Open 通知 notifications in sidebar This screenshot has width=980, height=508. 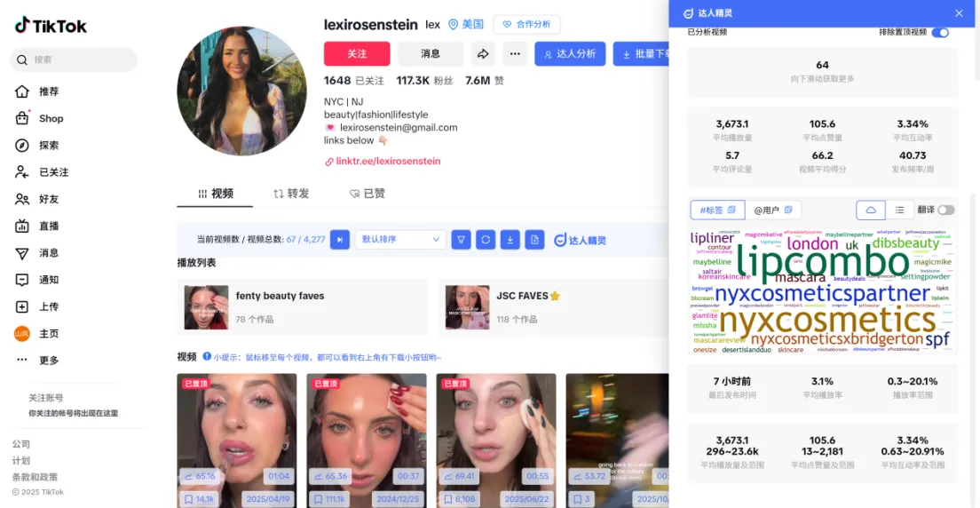[36, 280]
